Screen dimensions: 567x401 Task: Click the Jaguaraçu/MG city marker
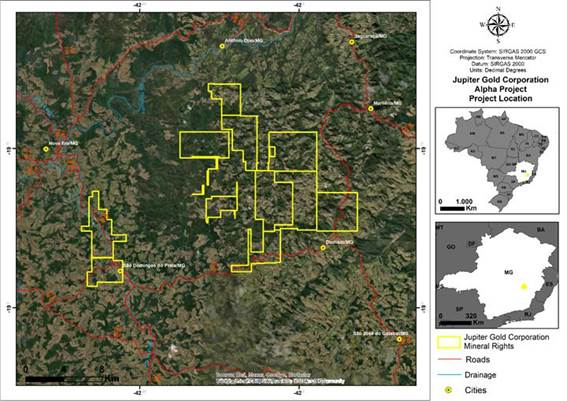click(x=351, y=42)
